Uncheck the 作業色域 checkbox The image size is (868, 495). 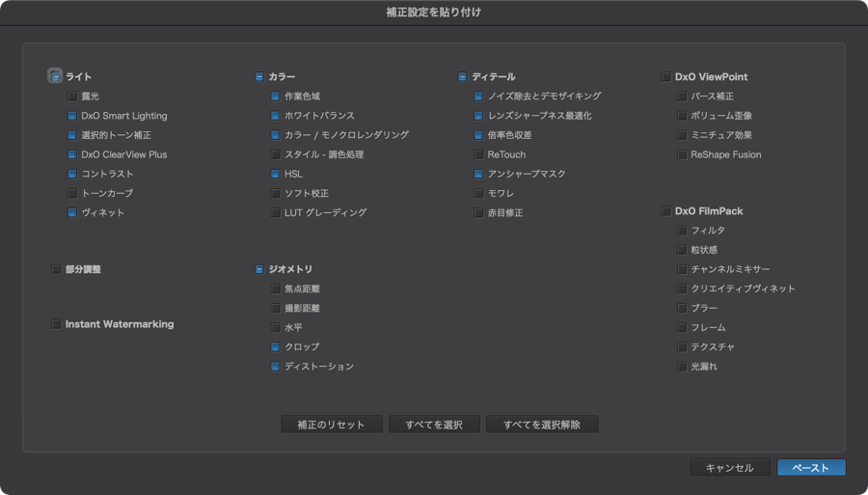pos(275,96)
